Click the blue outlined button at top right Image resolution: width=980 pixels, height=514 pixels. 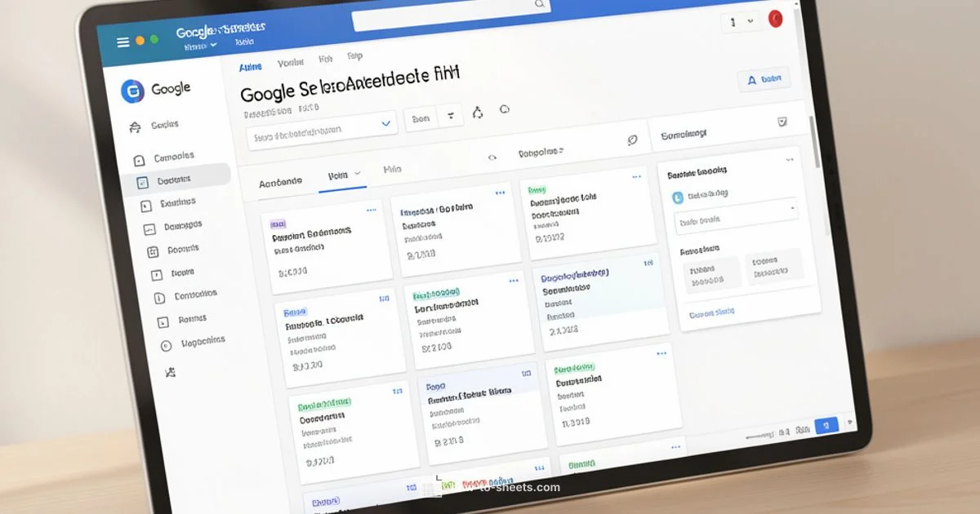pyautogui.click(x=763, y=79)
